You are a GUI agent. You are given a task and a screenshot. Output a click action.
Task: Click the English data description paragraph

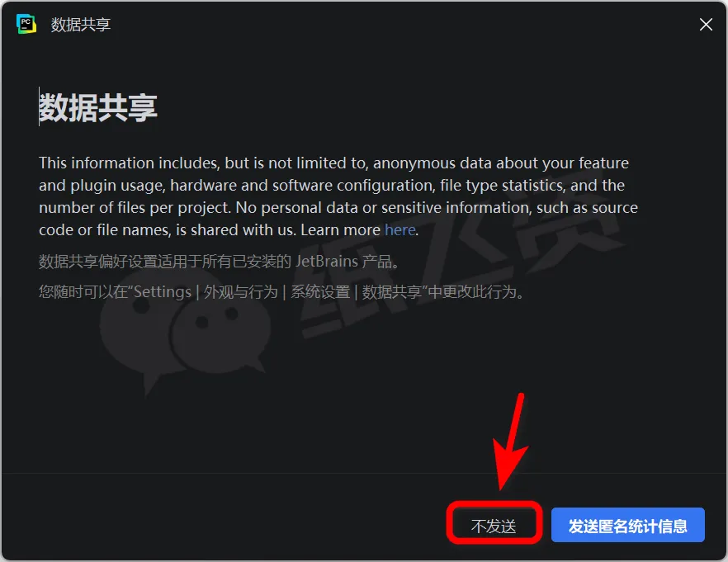338,196
